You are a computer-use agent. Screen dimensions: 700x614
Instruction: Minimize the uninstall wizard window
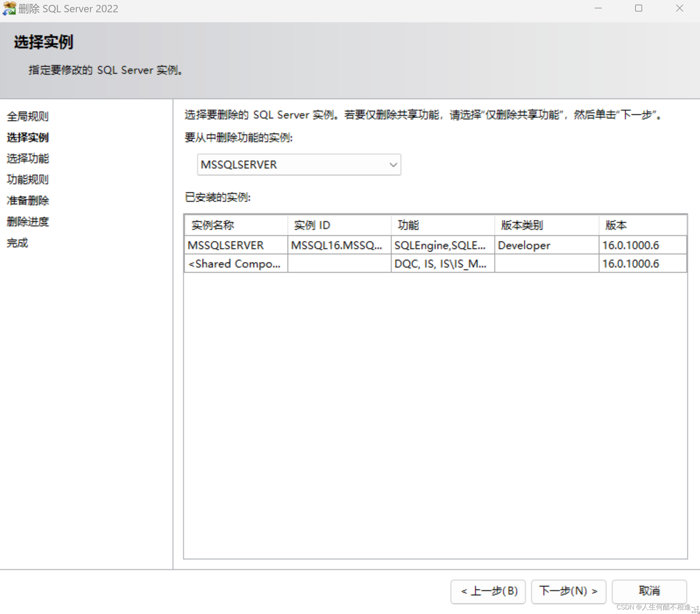pyautogui.click(x=598, y=8)
